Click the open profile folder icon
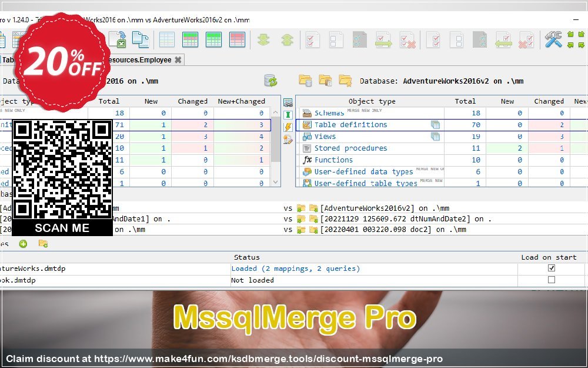This screenshot has height=368, width=588. (43, 244)
